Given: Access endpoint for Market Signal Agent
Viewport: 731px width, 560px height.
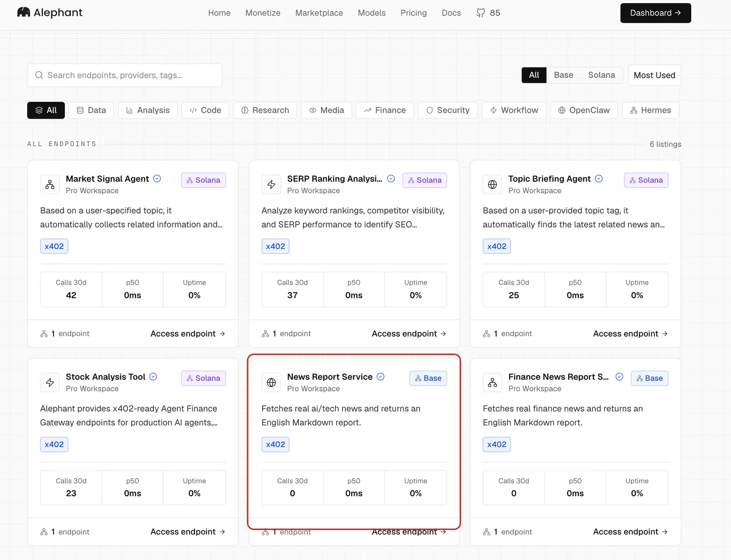Looking at the screenshot, I should (188, 333).
